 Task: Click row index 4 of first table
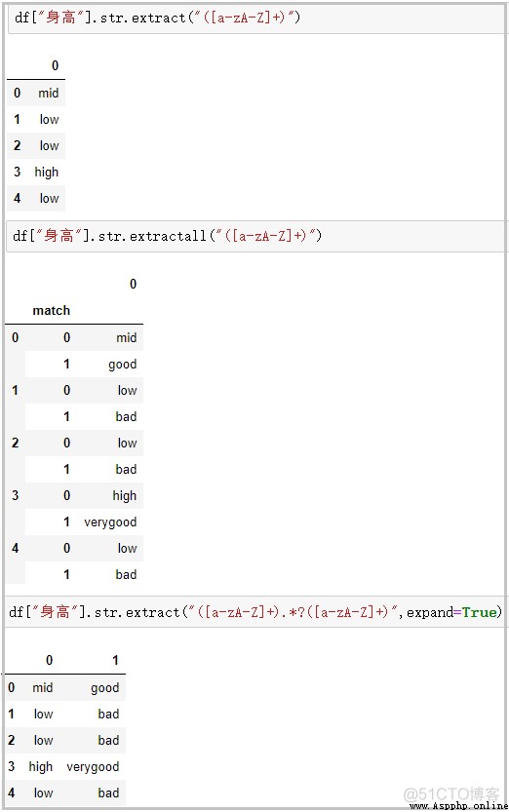[18, 198]
